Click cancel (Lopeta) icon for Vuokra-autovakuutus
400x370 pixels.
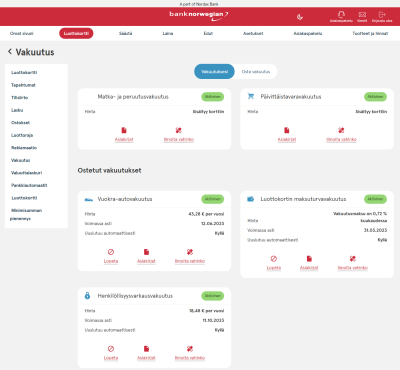pos(111,252)
